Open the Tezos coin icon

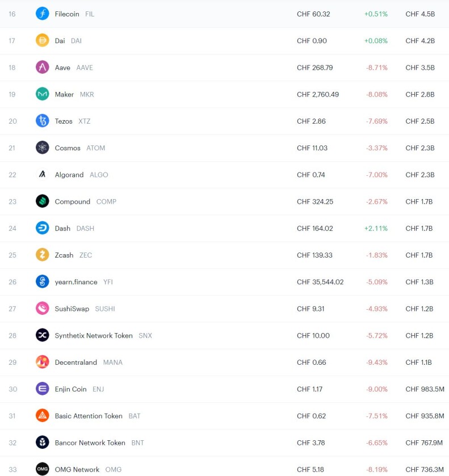(x=42, y=121)
